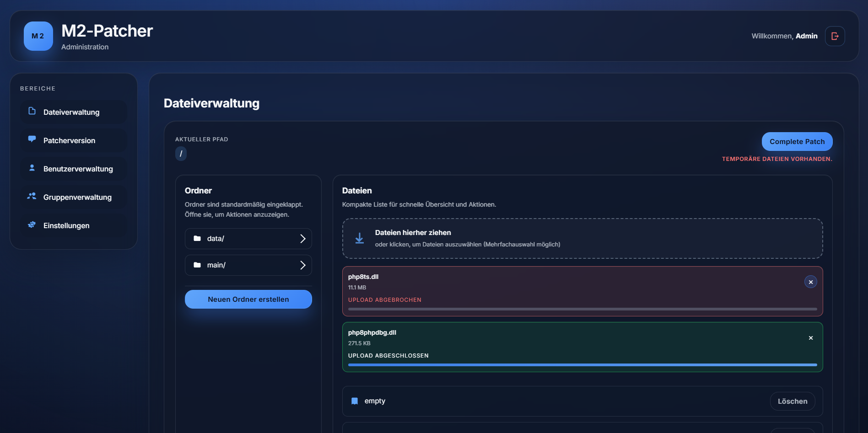Click the root path slash chip
This screenshot has height=433, width=868.
(x=181, y=154)
